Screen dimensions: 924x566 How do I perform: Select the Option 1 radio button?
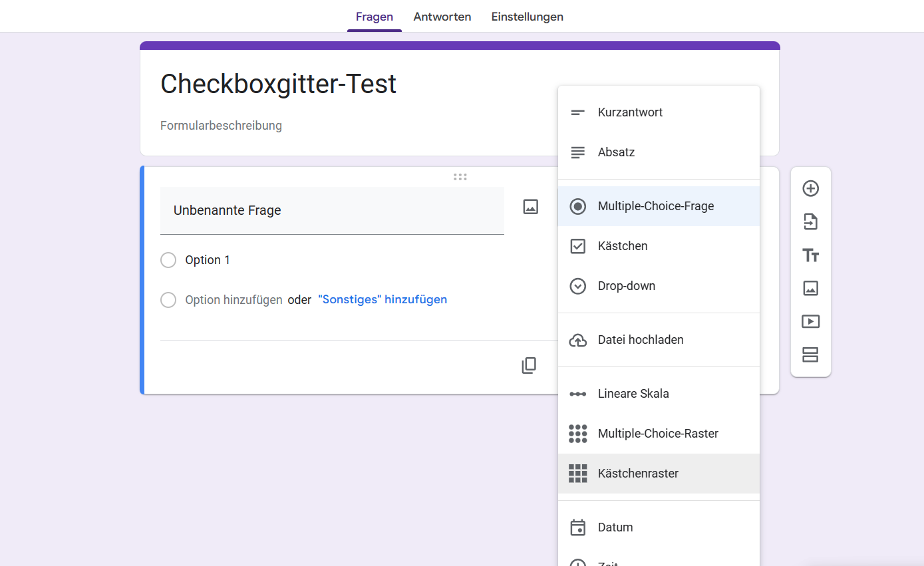pyautogui.click(x=168, y=260)
